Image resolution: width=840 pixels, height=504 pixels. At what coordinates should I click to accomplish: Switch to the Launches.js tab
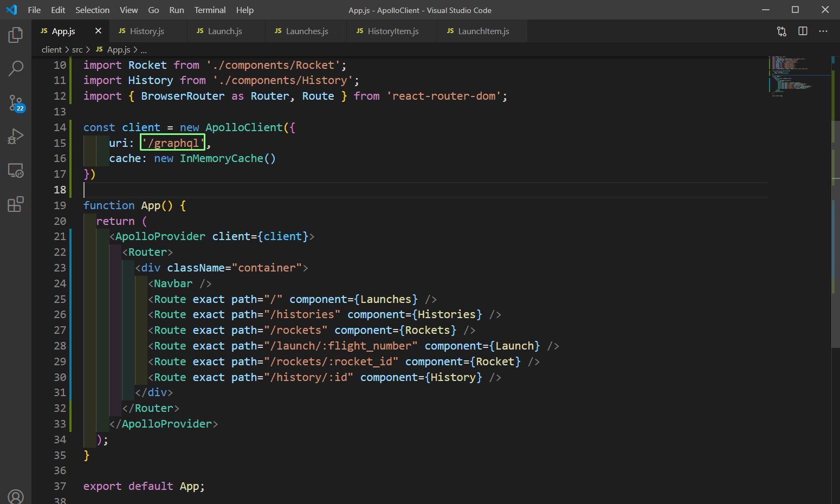[307, 31]
